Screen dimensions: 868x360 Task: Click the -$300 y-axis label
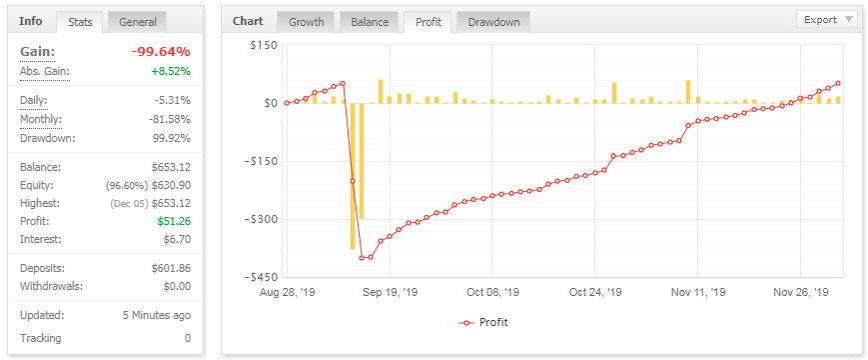pos(262,219)
